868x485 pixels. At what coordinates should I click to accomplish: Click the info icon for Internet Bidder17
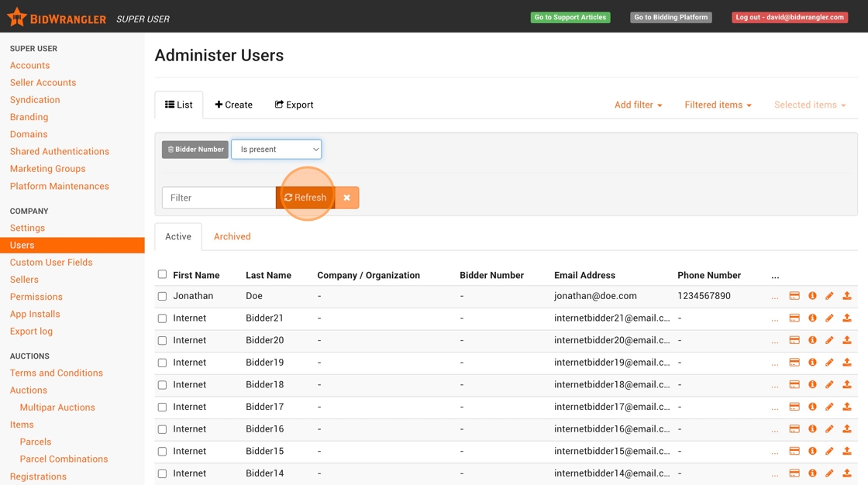pyautogui.click(x=812, y=407)
